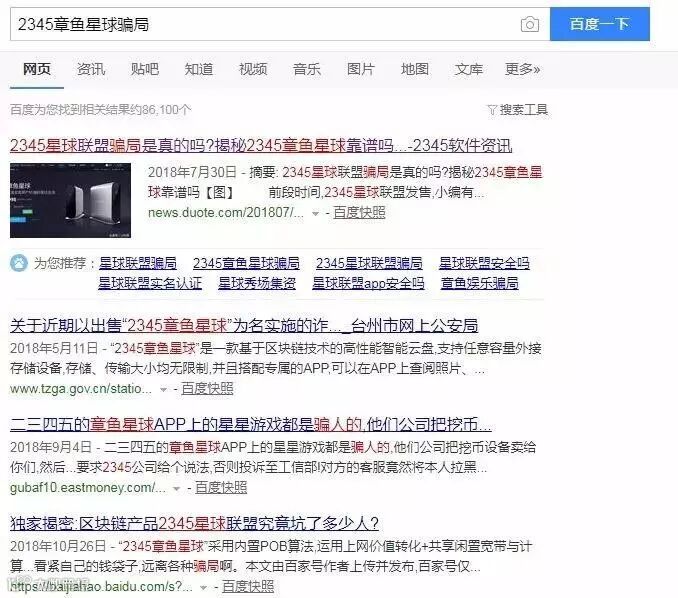Open the 文库 tab

tap(469, 69)
